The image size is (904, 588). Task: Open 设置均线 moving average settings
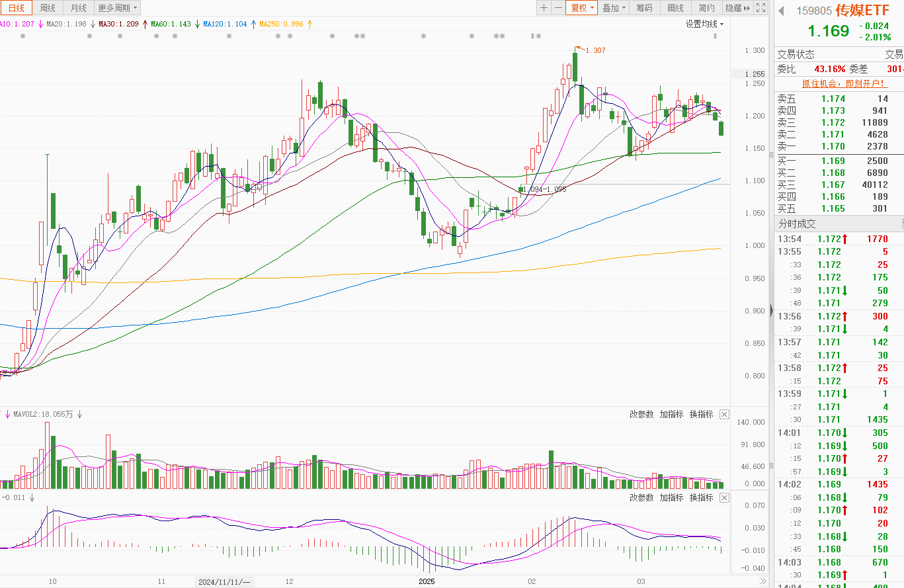click(x=704, y=24)
